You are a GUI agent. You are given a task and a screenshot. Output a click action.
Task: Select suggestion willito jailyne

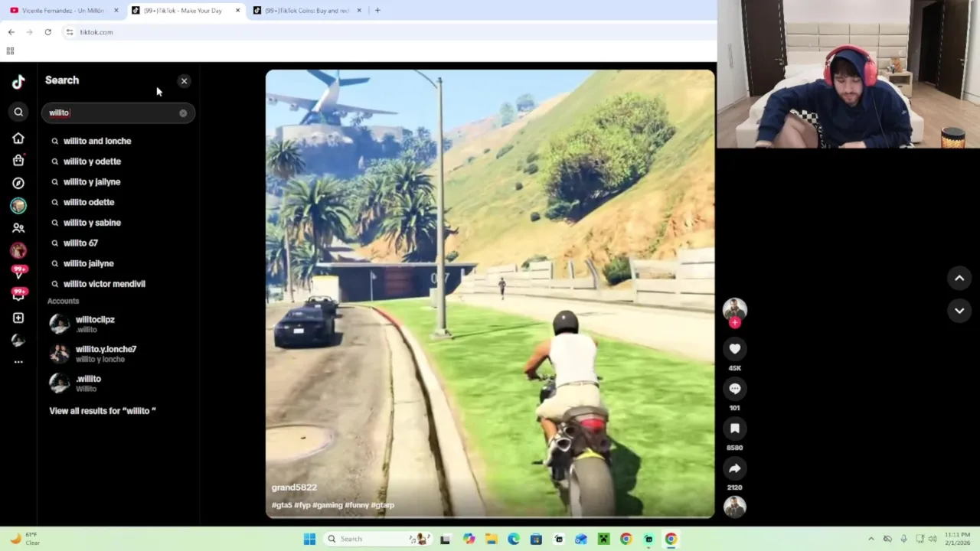tap(88, 263)
